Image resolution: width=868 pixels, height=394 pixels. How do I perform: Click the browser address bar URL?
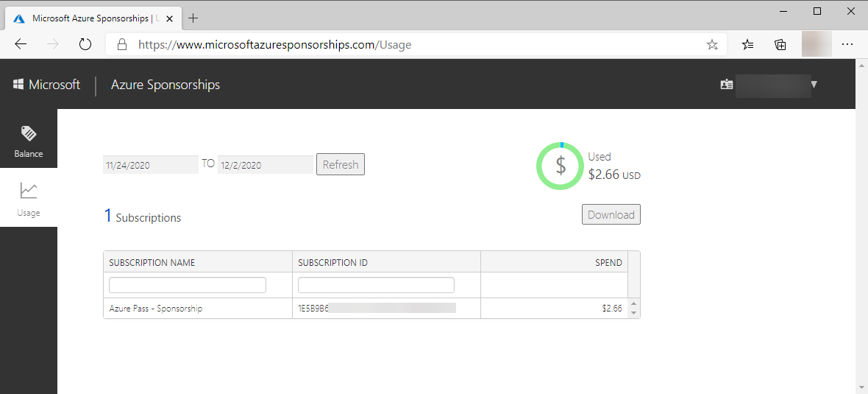(x=274, y=45)
